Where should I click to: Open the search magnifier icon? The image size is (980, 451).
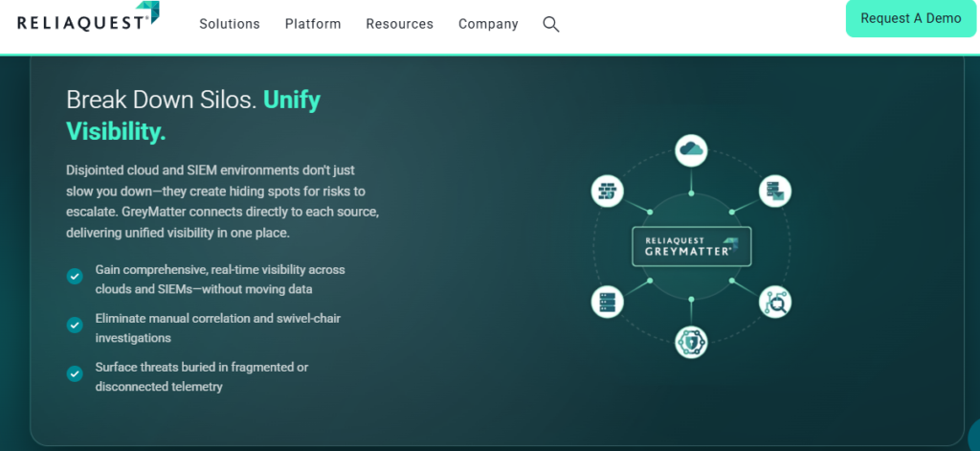pyautogui.click(x=550, y=24)
